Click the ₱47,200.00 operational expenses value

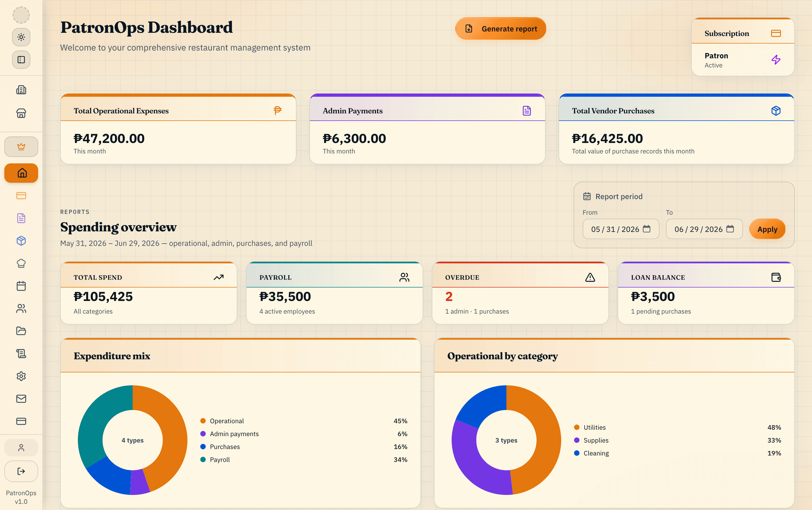(109, 138)
